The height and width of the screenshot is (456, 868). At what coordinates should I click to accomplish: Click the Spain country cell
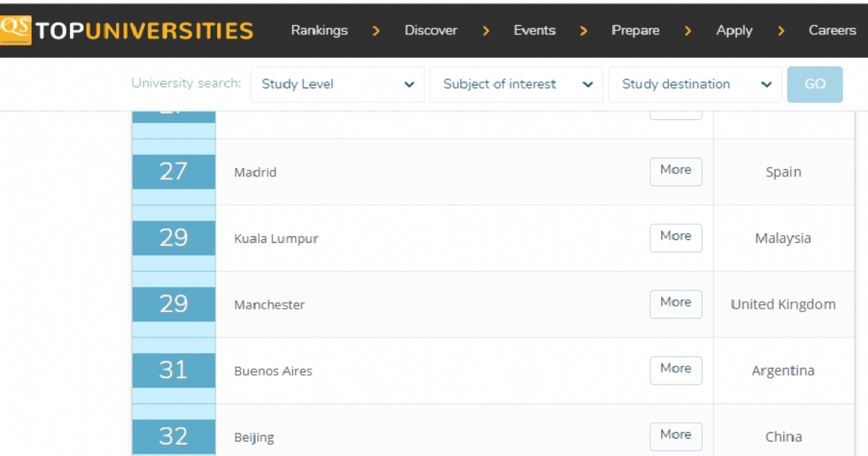click(783, 172)
